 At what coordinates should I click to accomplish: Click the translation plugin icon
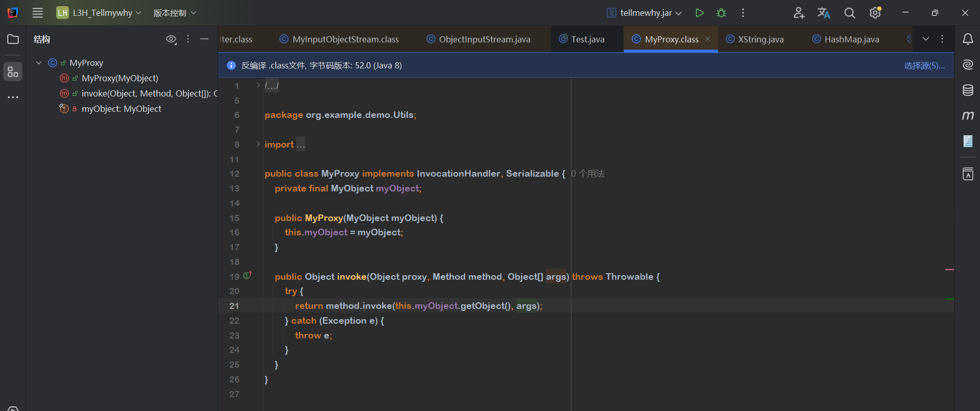click(823, 13)
